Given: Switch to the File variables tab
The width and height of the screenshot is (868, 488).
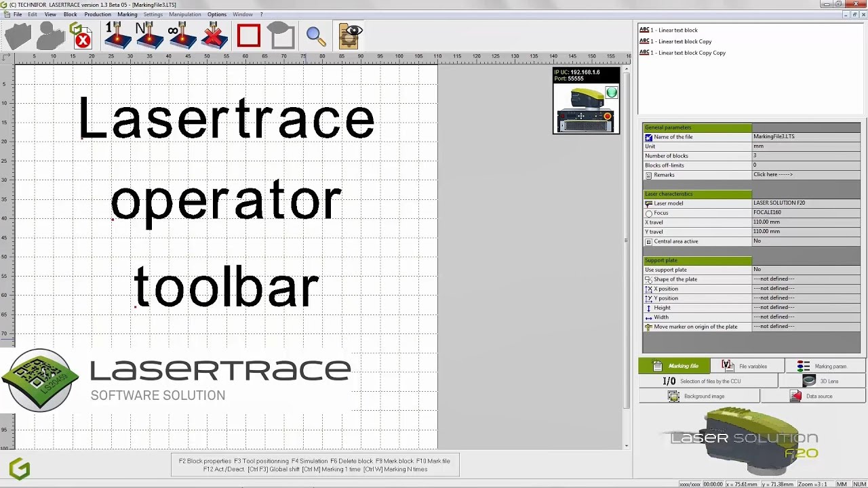Looking at the screenshot, I should 747,366.
